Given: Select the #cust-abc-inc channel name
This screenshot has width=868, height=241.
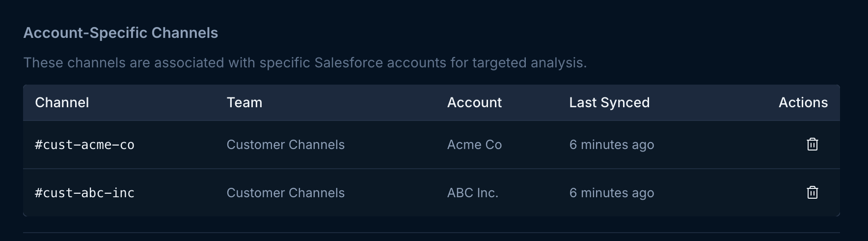Looking at the screenshot, I should (x=84, y=193).
